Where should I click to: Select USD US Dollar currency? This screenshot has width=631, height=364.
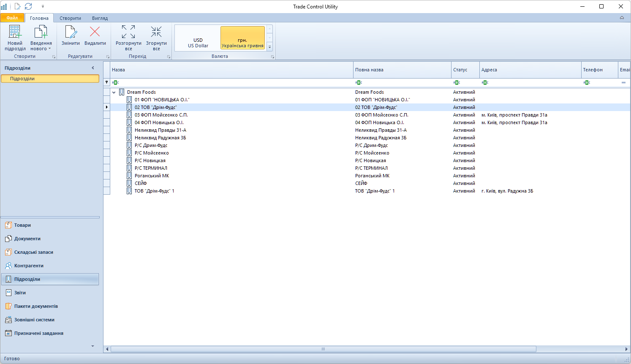(198, 43)
